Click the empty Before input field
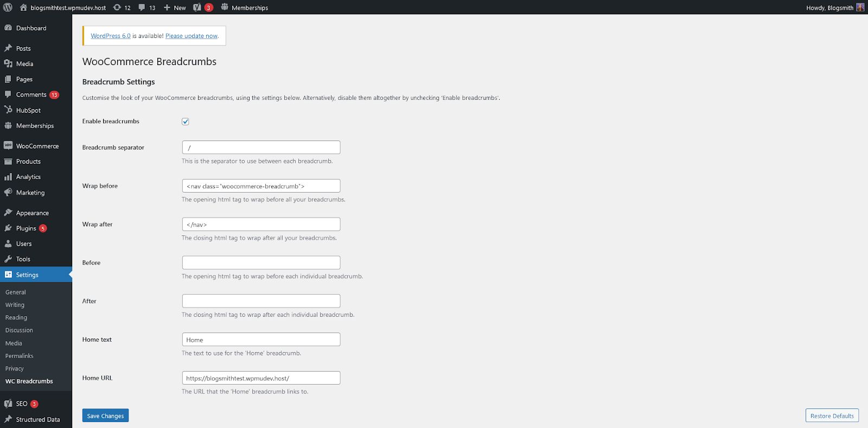 tap(261, 263)
